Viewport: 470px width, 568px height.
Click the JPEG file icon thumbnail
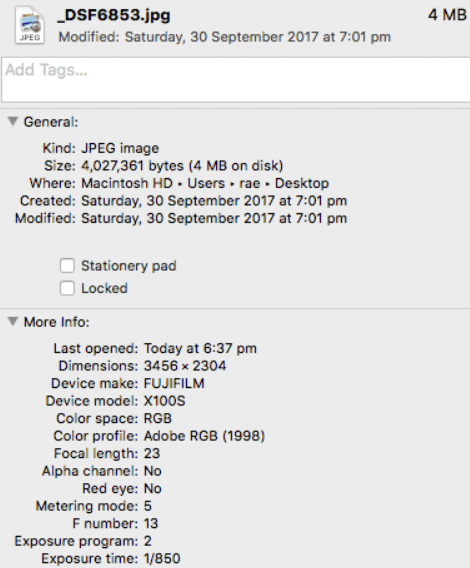pyautogui.click(x=30, y=27)
